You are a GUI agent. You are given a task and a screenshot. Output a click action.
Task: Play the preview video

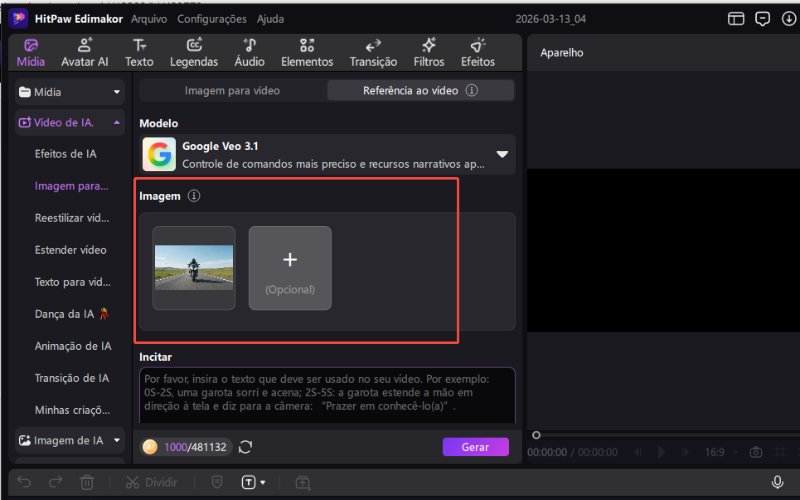[x=661, y=452]
